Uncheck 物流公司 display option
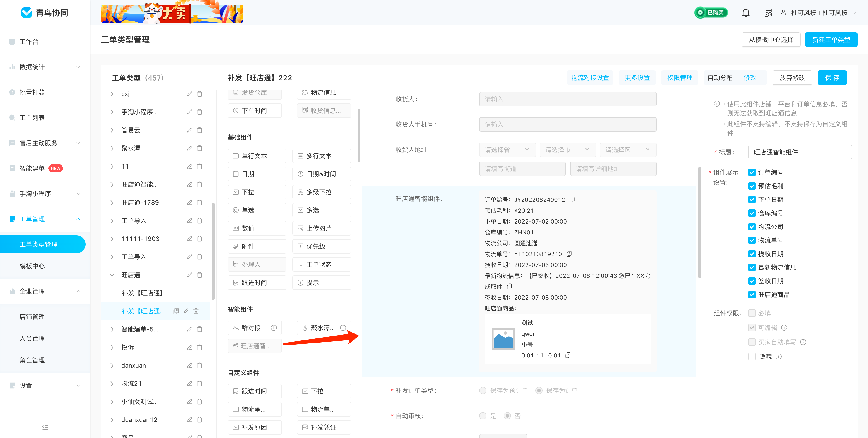This screenshot has height=438, width=868. tap(752, 227)
